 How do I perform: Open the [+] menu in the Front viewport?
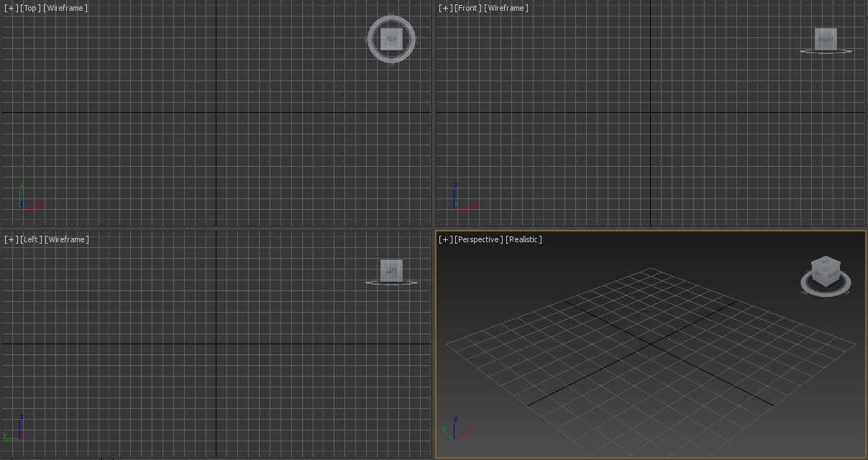pos(445,8)
